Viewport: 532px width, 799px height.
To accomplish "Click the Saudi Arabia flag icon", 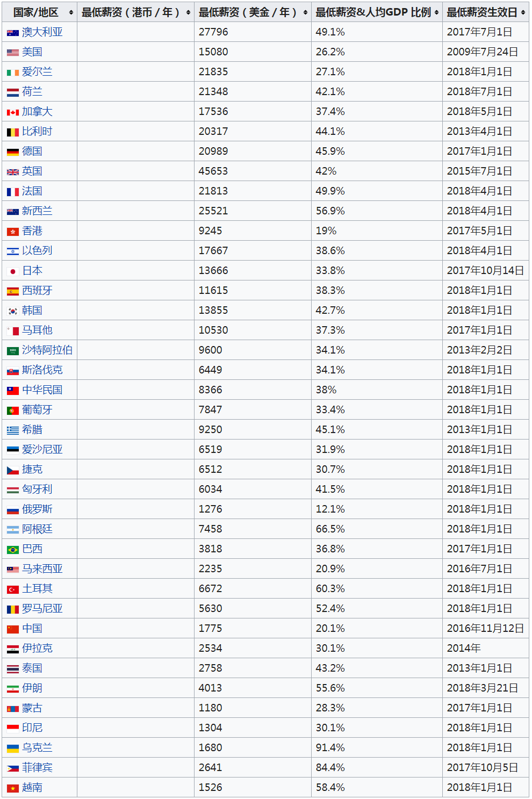I will 13,351.
